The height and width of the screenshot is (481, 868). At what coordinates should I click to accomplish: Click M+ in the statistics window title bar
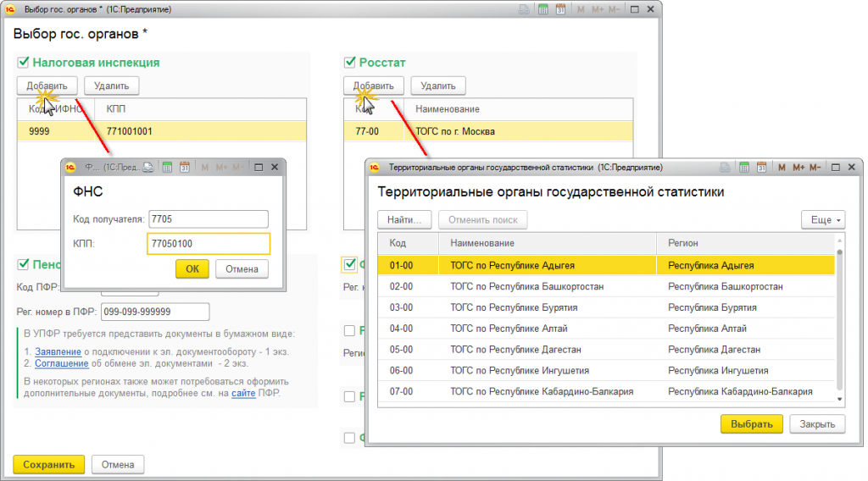[798, 168]
